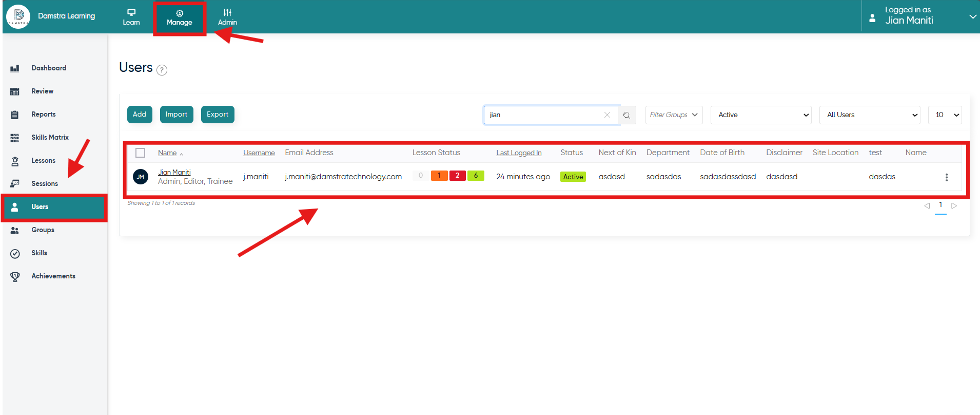This screenshot has width=980, height=415.
Task: Select page 1 in pagination
Action: [x=940, y=205]
